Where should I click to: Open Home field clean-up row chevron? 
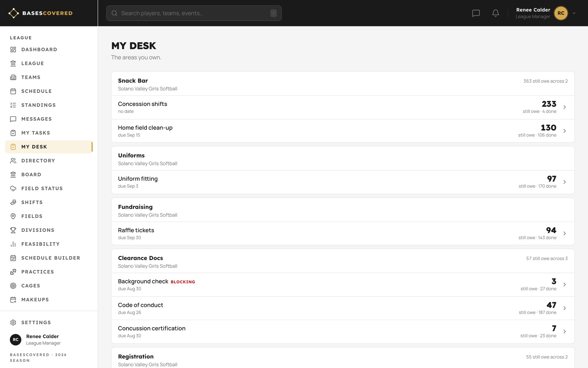[564, 131]
